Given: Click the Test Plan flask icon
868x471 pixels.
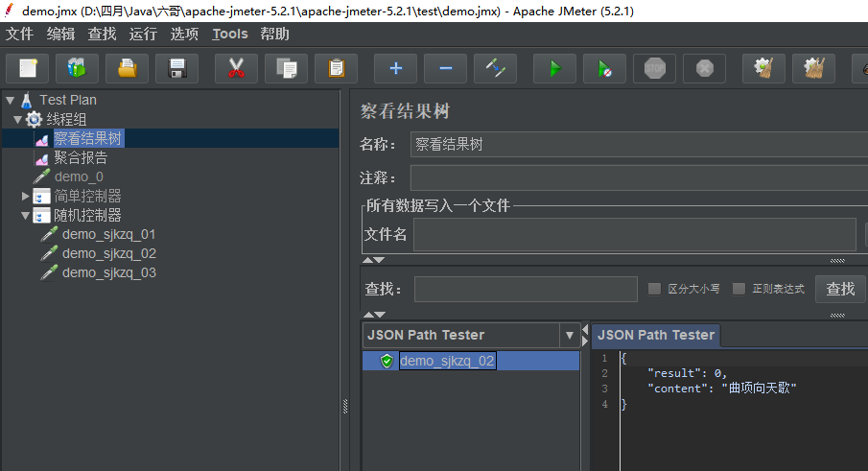Looking at the screenshot, I should click(x=26, y=100).
